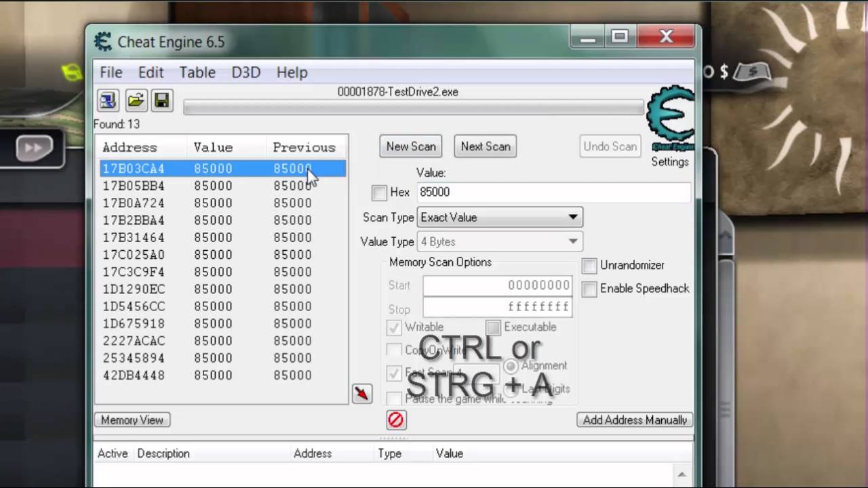Open the Scan Type dropdown
Viewport: 868px width, 488px height.
(x=500, y=218)
